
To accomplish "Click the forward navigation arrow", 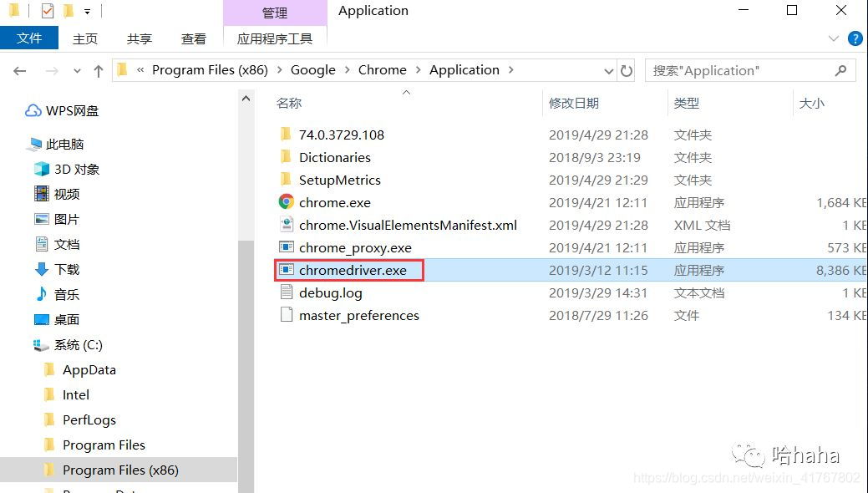I will [x=52, y=71].
